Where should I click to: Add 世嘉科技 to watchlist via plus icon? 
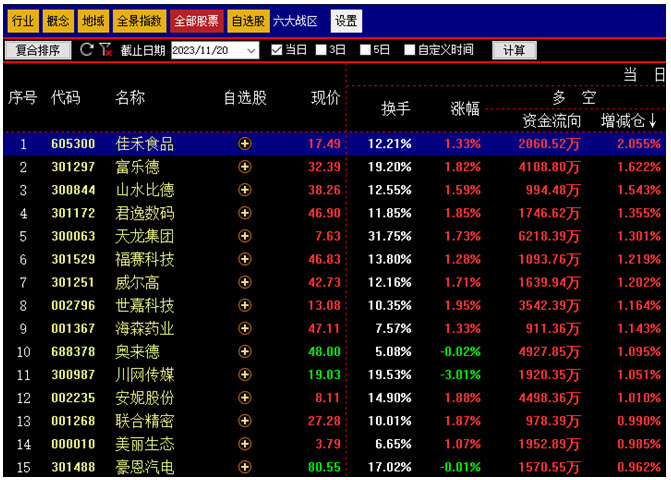tap(245, 305)
